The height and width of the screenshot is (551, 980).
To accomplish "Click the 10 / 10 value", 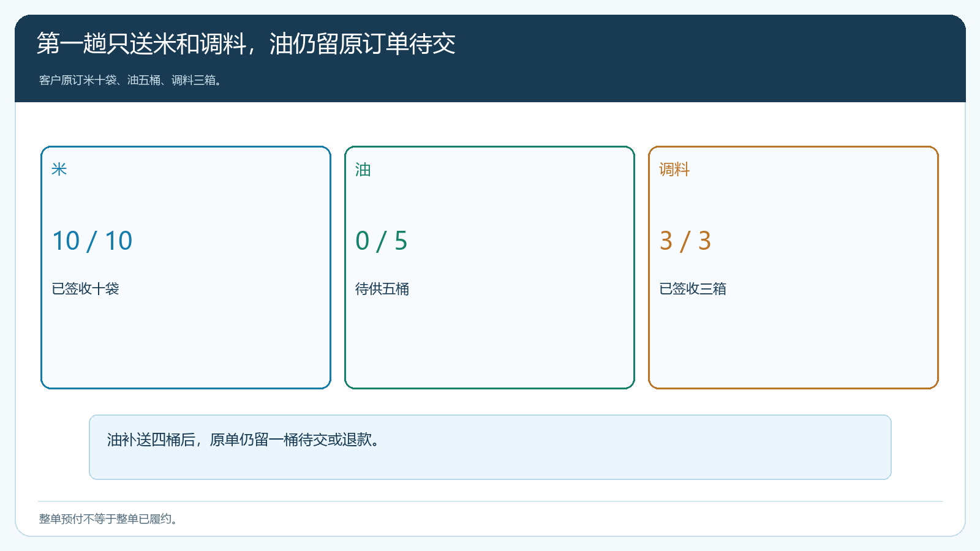I will (x=92, y=241).
